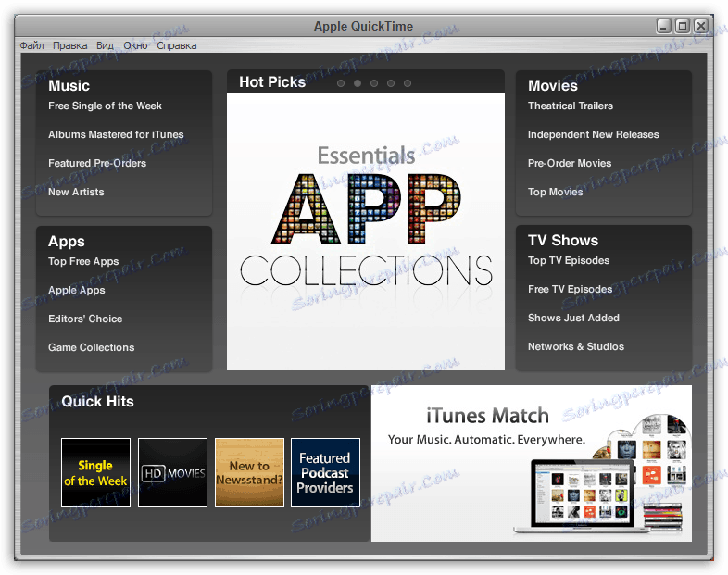Click the Quick Hits heading

(97, 402)
